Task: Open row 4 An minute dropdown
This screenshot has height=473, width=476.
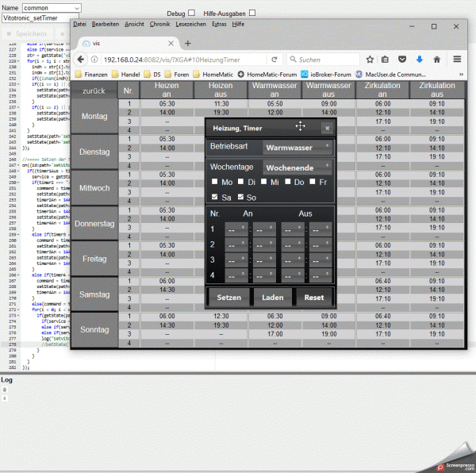Action: [264, 275]
